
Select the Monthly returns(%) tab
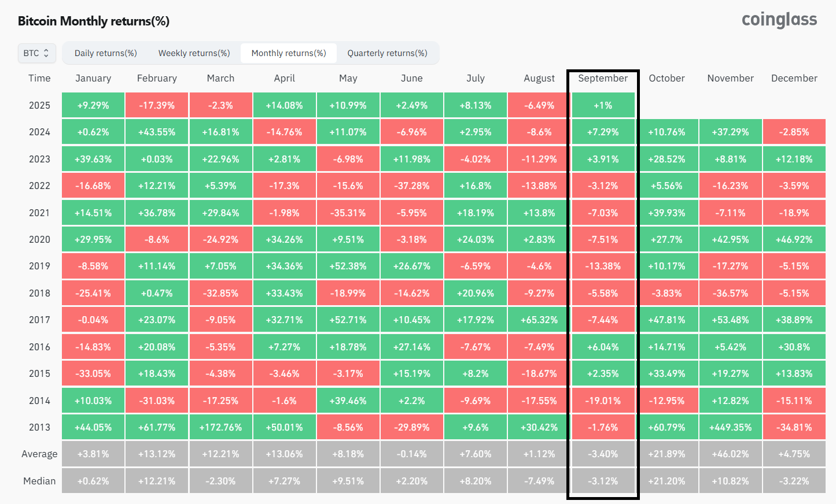(x=289, y=53)
